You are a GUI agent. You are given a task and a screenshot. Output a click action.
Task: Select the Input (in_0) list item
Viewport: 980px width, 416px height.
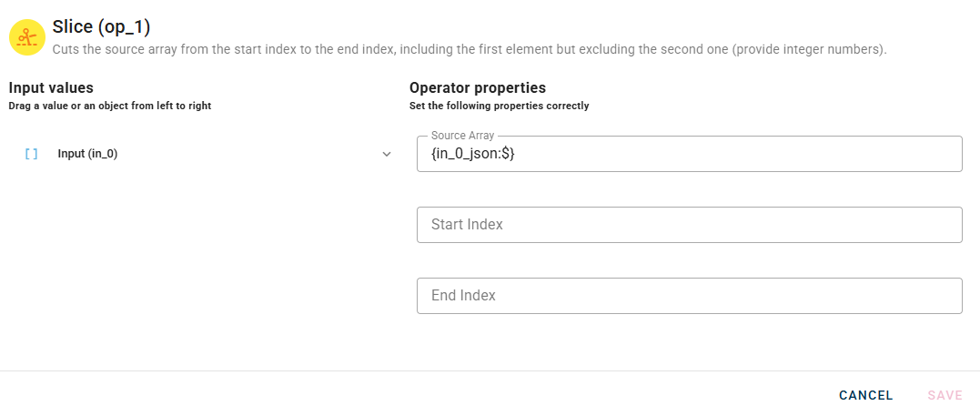coord(200,155)
